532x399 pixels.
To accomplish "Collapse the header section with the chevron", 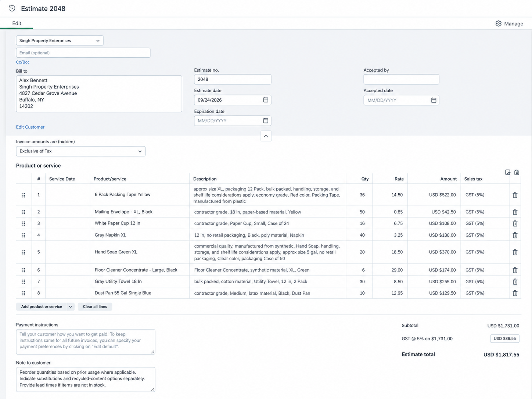I will pyautogui.click(x=266, y=136).
